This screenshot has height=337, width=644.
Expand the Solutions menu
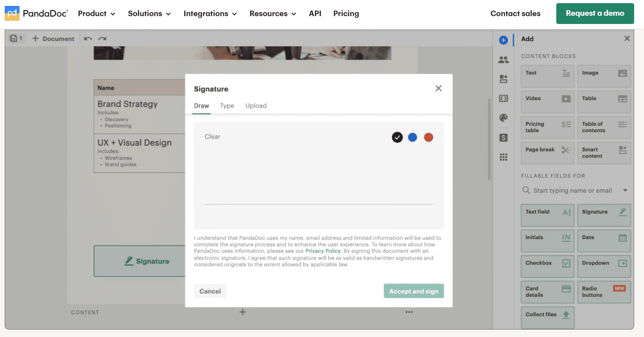tap(149, 13)
